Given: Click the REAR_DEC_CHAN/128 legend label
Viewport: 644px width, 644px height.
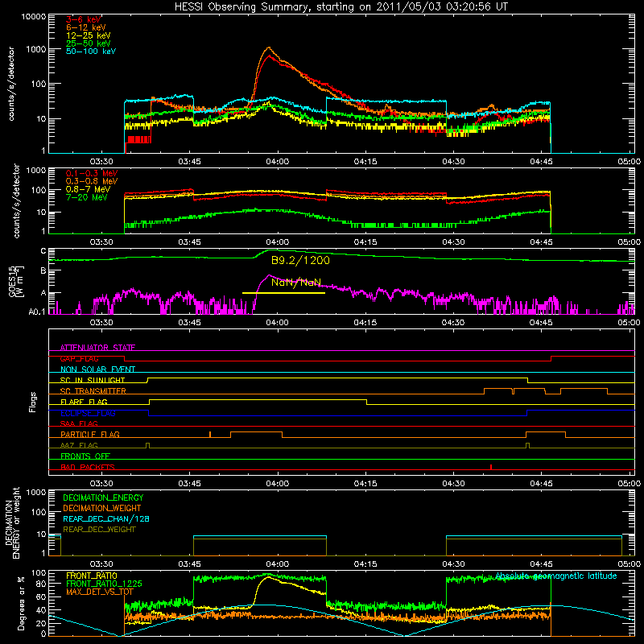Looking at the screenshot, I should (106, 518).
